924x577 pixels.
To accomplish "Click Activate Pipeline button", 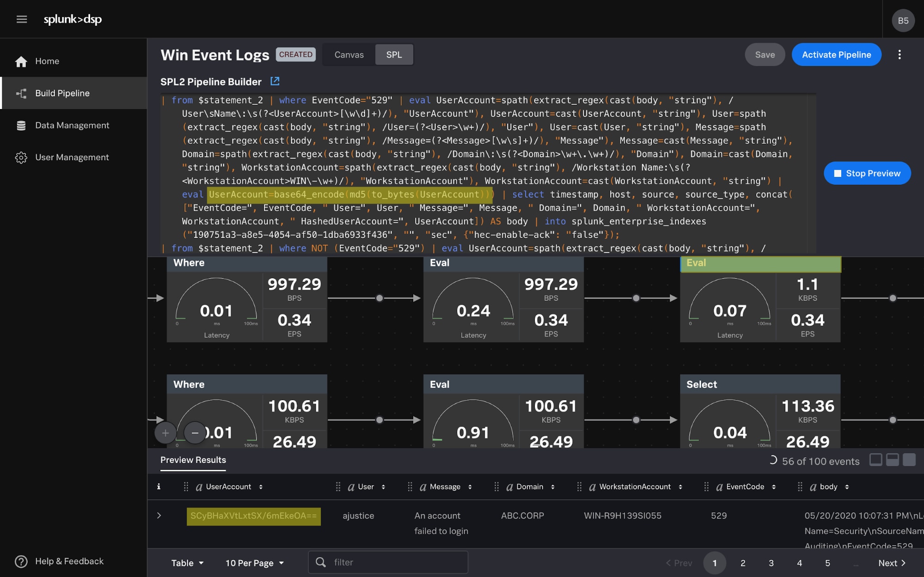I will point(836,55).
